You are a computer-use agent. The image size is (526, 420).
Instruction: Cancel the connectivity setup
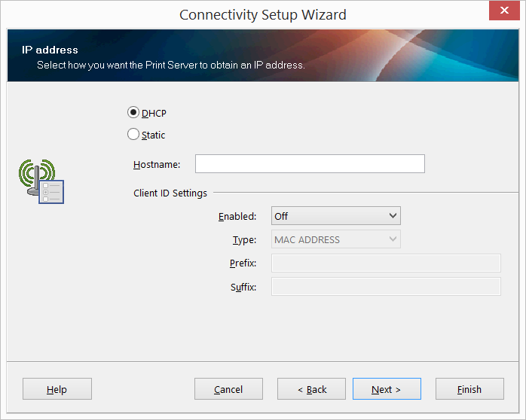point(228,389)
